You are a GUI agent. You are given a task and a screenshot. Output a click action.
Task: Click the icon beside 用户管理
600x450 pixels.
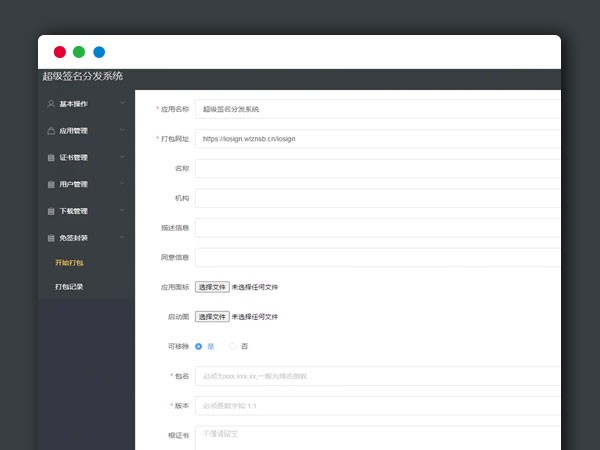tap(51, 184)
